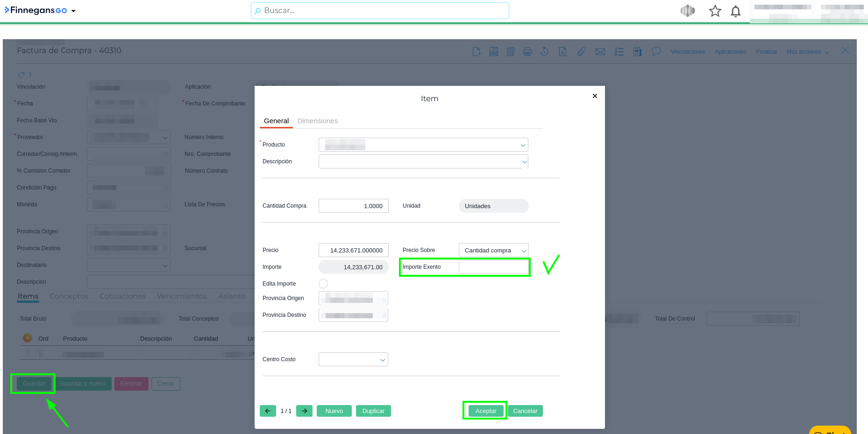This screenshot has width=868, height=434.
Task: Click the Aceptar button
Action: [485, 411]
